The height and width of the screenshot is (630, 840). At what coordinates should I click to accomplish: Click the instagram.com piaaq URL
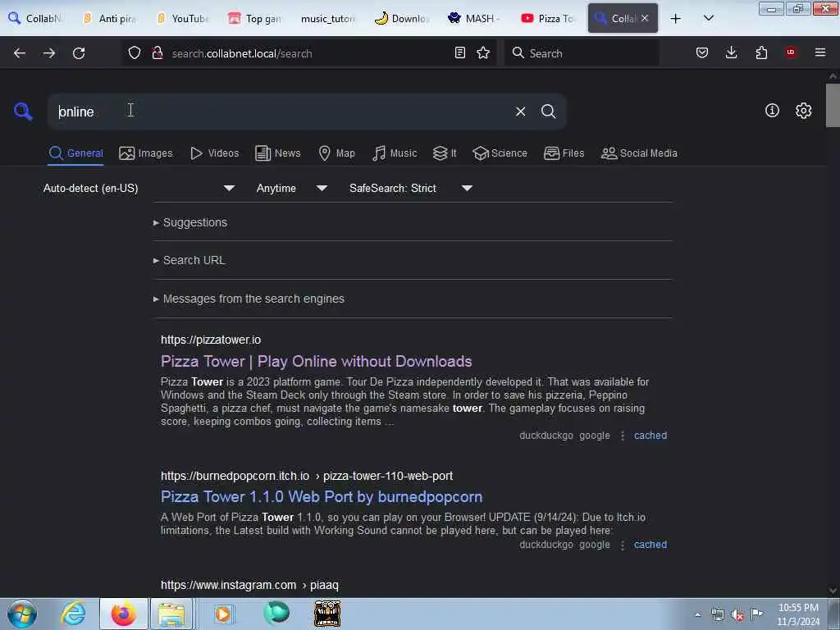click(249, 586)
